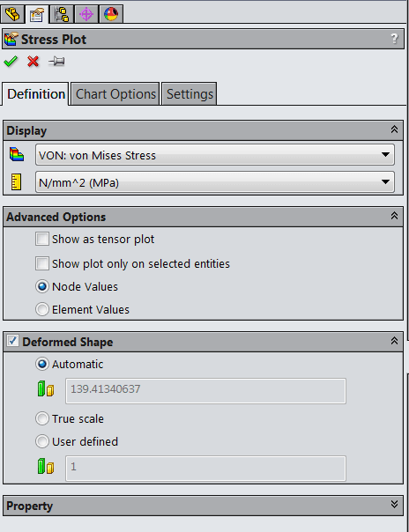Open help via question mark icon
The image size is (409, 532).
tap(394, 39)
